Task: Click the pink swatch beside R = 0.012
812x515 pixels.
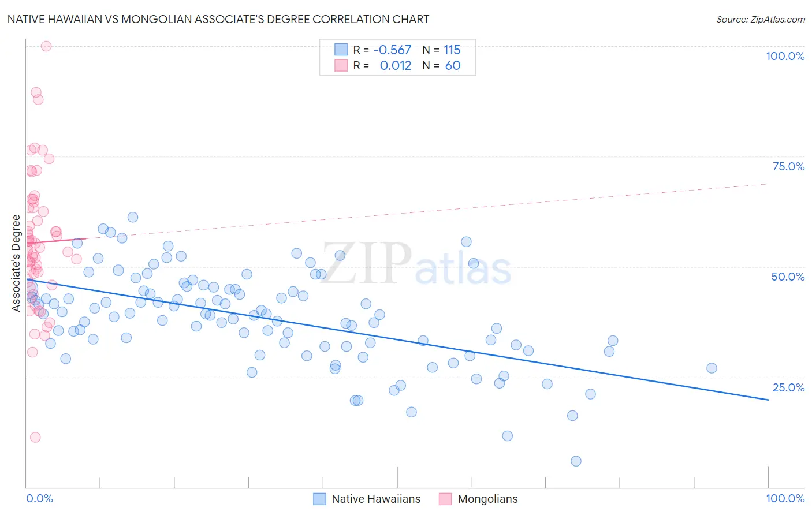Action: pos(341,65)
